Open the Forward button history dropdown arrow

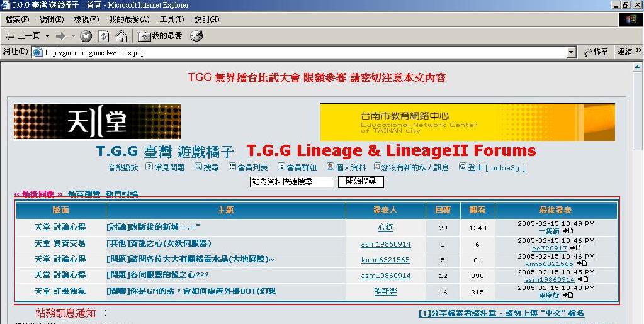click(x=73, y=36)
